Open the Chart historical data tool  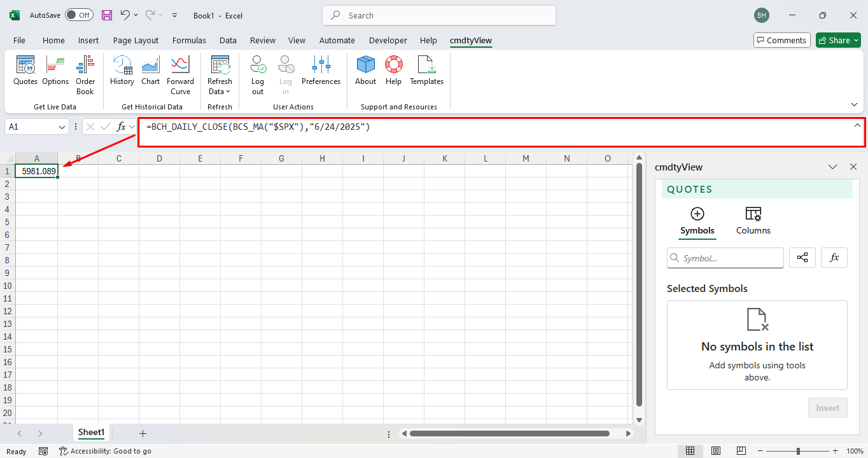pyautogui.click(x=151, y=71)
